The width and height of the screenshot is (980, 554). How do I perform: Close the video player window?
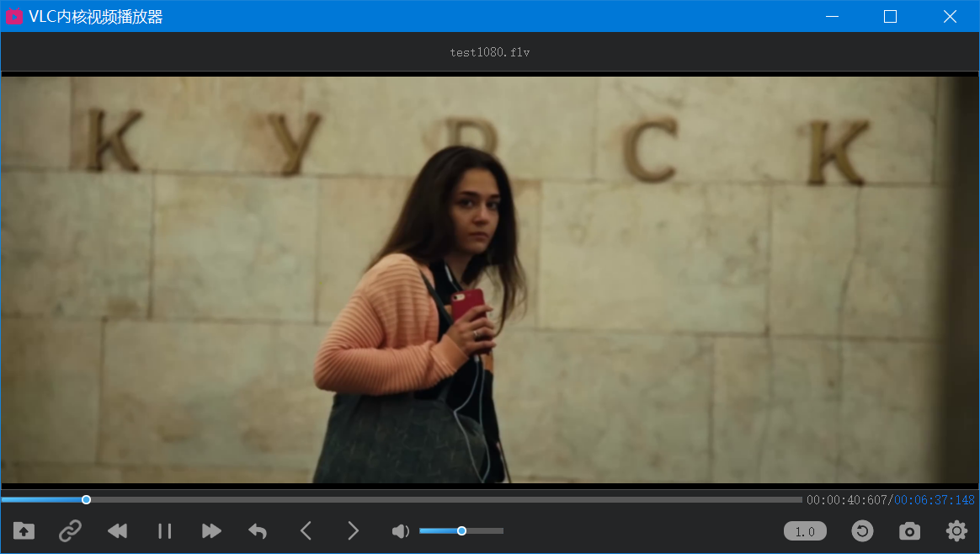[x=950, y=16]
